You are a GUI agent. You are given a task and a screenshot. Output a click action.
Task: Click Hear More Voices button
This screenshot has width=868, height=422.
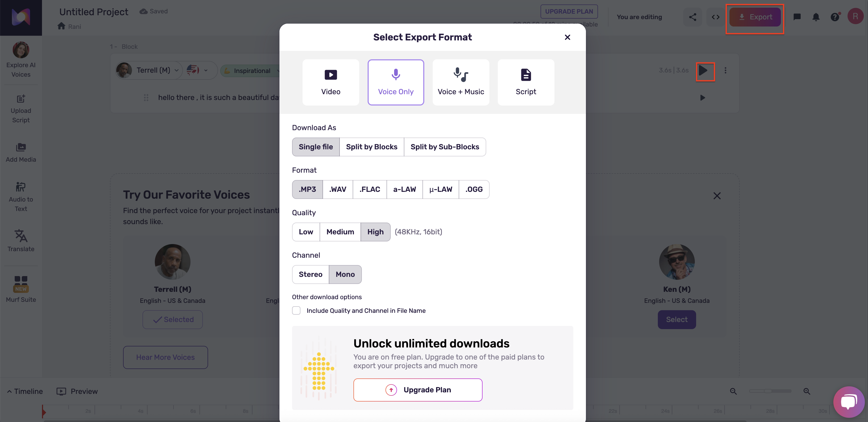click(166, 357)
